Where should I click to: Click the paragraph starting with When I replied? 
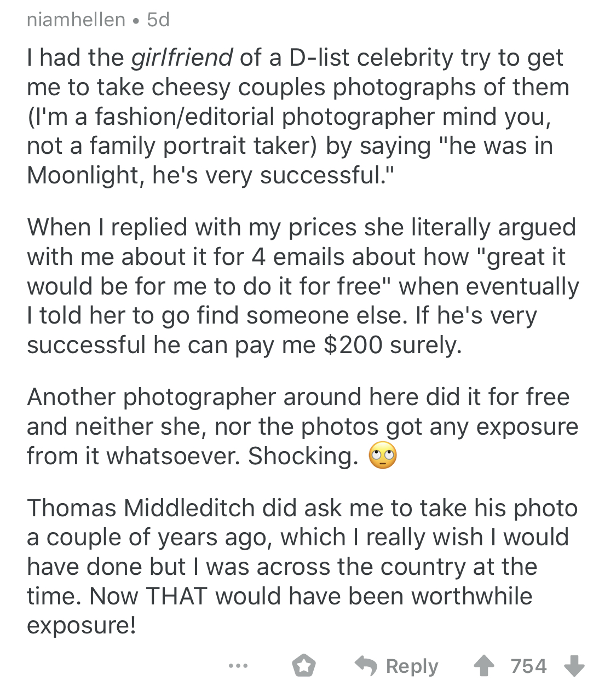point(302,286)
